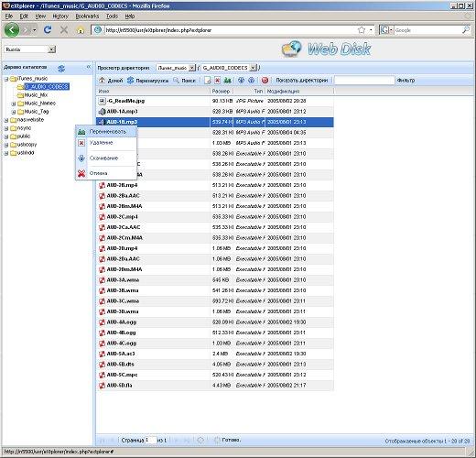Select the Music_Mix folder in tree
Image resolution: width=476 pixels, height=458 pixels.
pyautogui.click(x=36, y=95)
